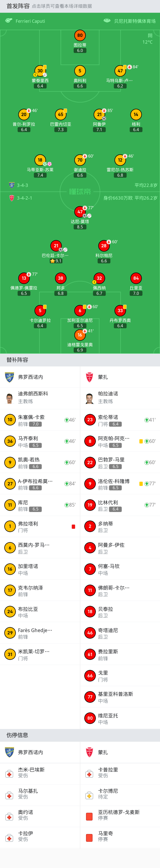Screen dimensions: 160x868
Task: Tap 马蒂亚斯-苏莱 number 18 badge
Action: 40,160
